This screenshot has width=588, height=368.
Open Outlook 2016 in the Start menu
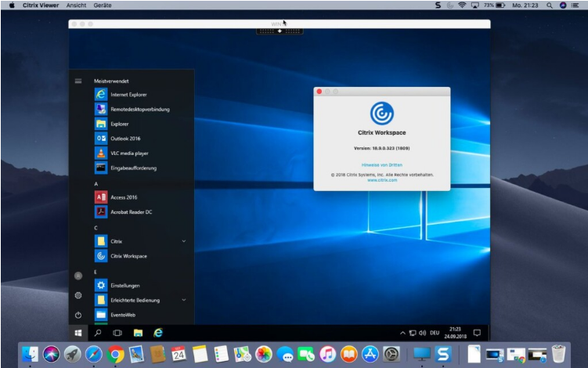[125, 138]
